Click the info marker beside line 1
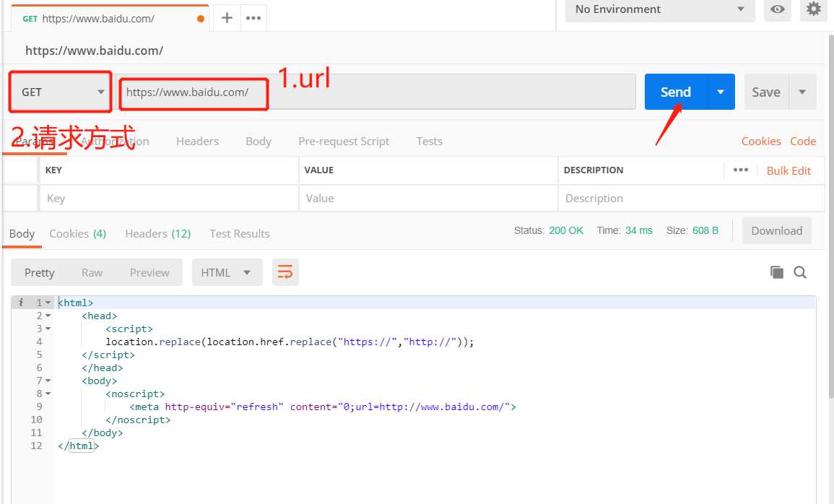Screen dimensions: 834x504 pyautogui.click(x=21, y=303)
